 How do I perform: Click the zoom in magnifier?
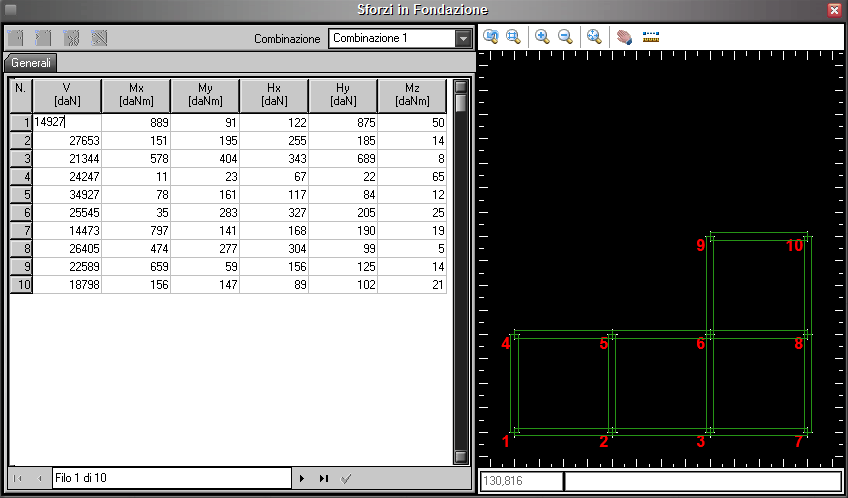542,37
